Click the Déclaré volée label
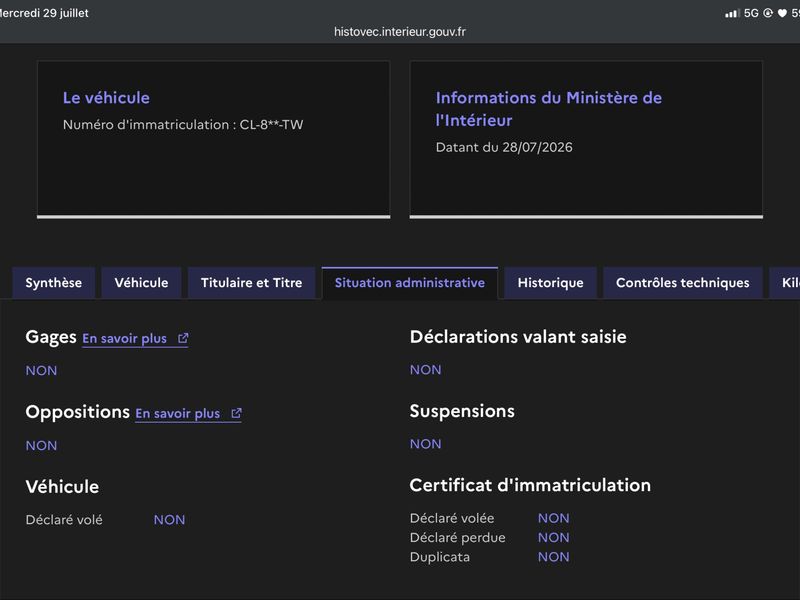Viewport: 800px width, 600px height. click(452, 518)
